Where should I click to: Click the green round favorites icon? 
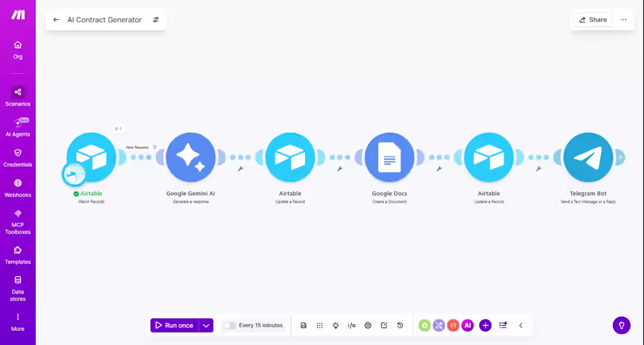tap(424, 325)
